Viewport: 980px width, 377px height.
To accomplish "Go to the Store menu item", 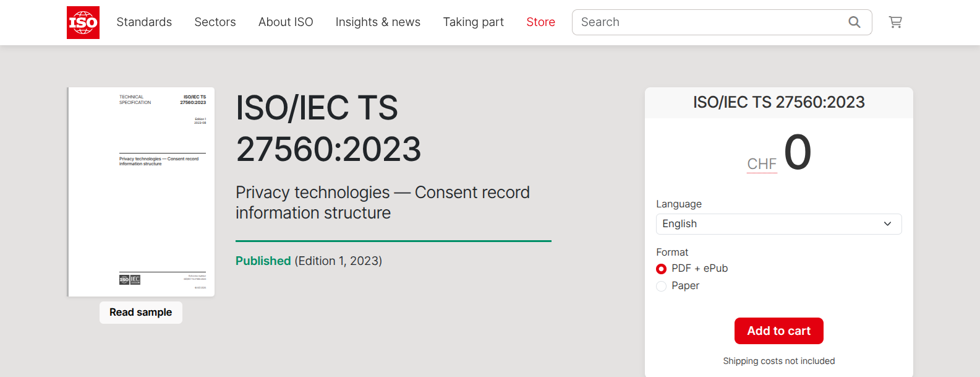I will (541, 22).
